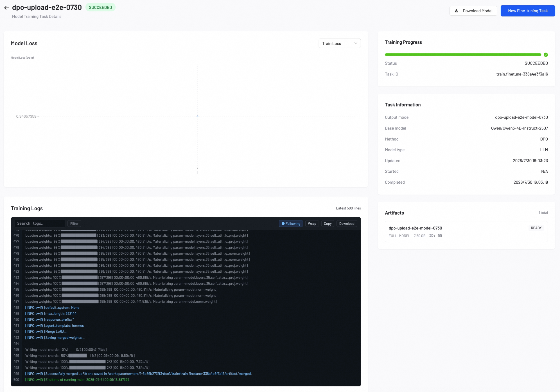Screen dimensions: 560x392
Task: Click the Latest 500 lines label
Action: tap(348, 208)
